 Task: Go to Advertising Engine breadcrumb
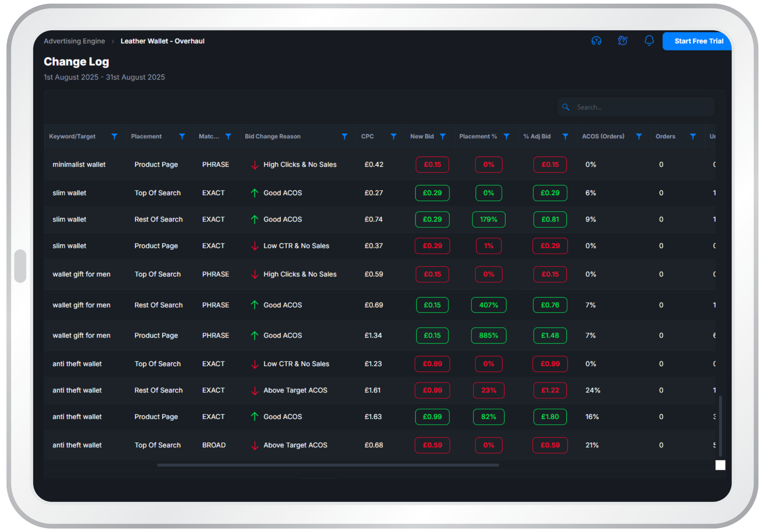pyautogui.click(x=74, y=41)
